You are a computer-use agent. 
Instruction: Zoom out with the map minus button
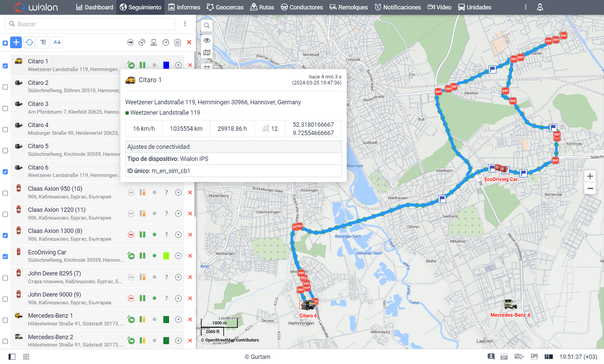click(590, 188)
